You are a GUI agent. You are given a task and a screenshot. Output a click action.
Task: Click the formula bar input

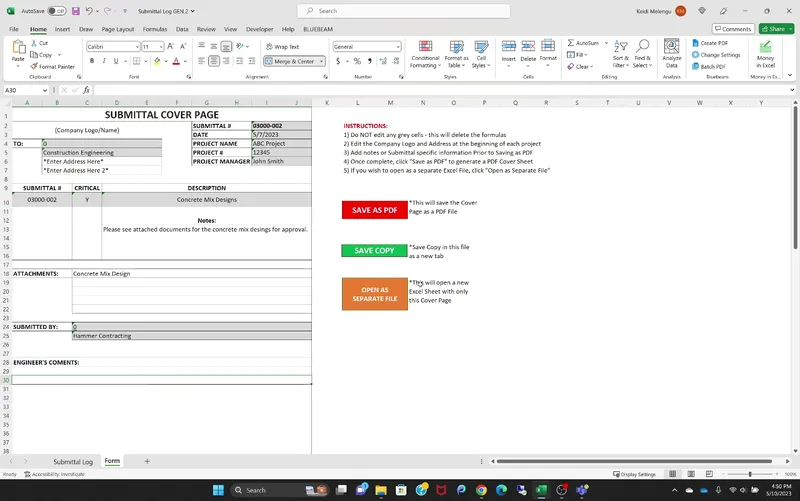pos(441,90)
